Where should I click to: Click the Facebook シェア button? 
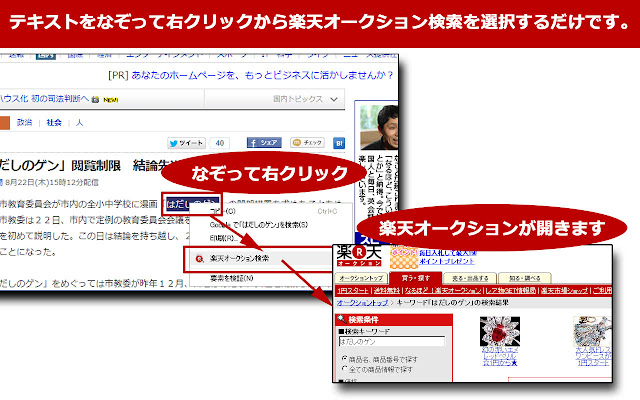pyautogui.click(x=264, y=142)
